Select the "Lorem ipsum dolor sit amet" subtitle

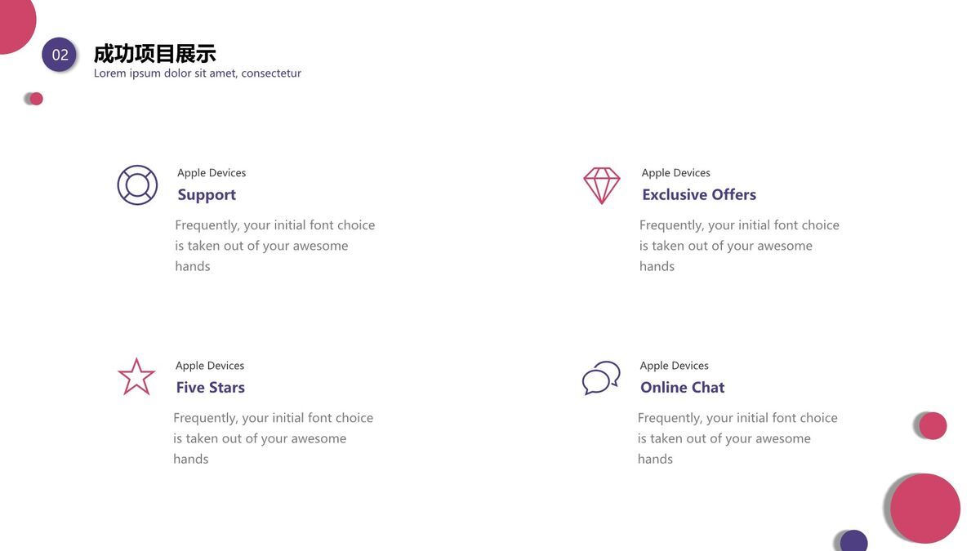pos(198,73)
